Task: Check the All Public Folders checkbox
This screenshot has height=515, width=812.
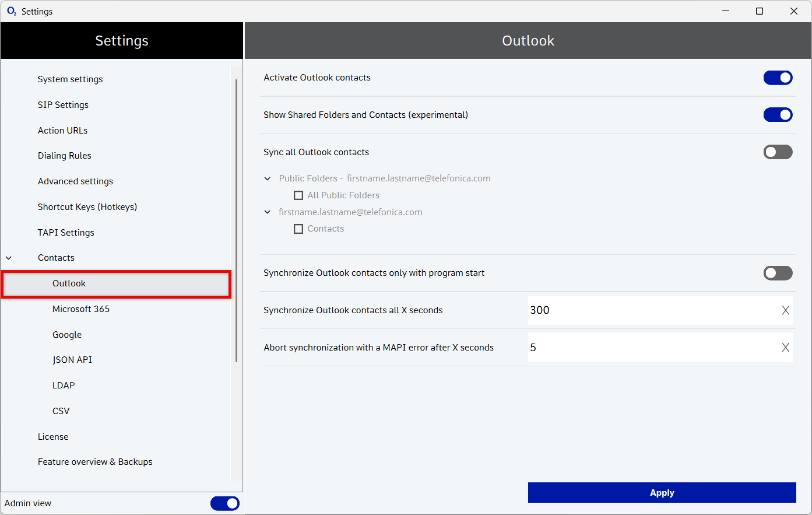Action: [298, 195]
